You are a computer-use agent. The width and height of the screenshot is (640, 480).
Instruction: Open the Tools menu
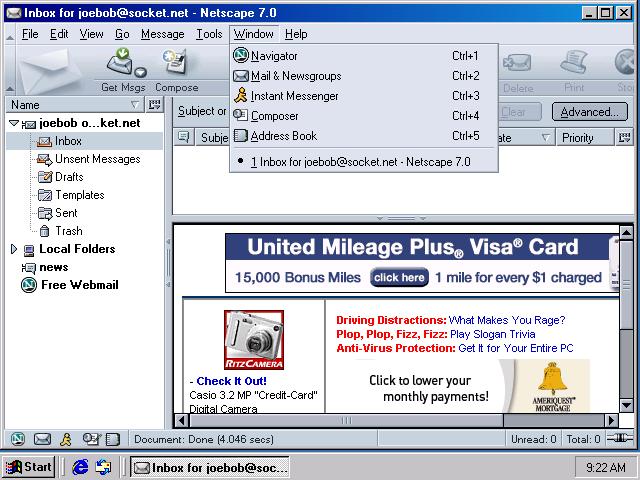tap(209, 34)
